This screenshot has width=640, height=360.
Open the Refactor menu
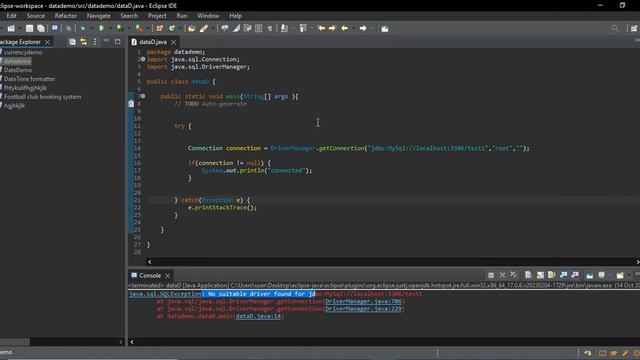(x=66, y=16)
